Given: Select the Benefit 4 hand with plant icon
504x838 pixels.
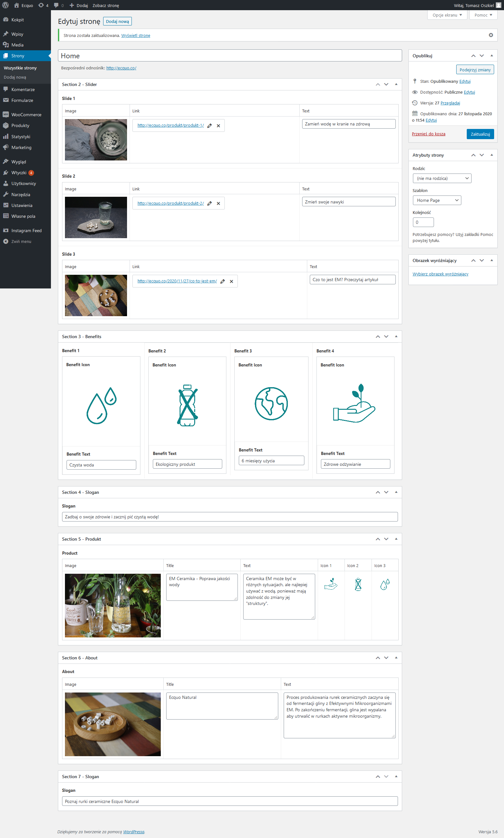Looking at the screenshot, I should tap(354, 403).
